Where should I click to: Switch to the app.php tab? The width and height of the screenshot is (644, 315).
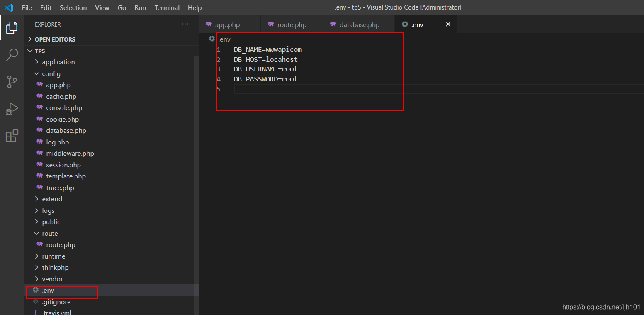[x=229, y=24]
